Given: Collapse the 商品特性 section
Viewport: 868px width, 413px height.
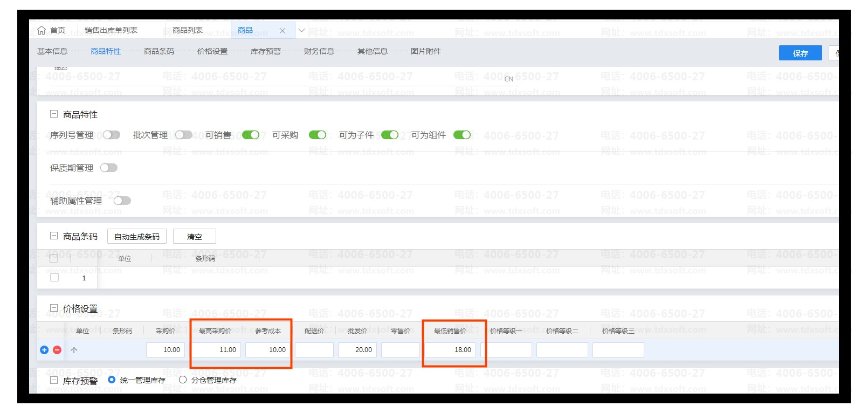Looking at the screenshot, I should (x=54, y=114).
